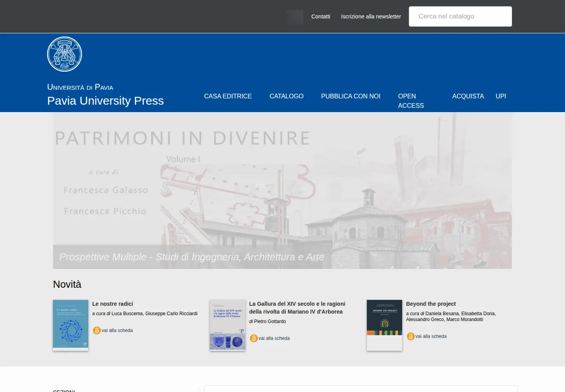
Task: Focus the Cerca nel catalogo search field
Action: [460, 16]
